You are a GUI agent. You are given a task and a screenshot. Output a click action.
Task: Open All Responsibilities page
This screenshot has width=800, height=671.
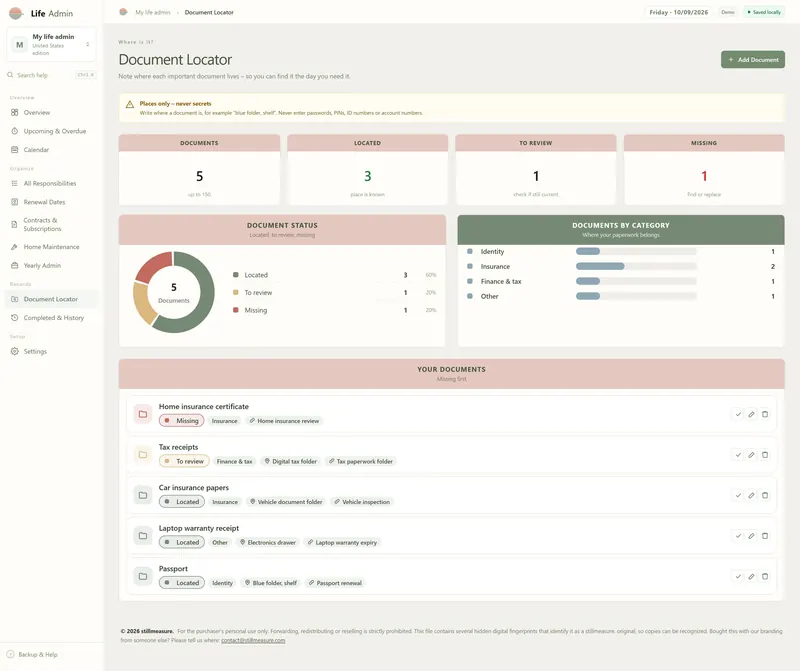pos(51,183)
